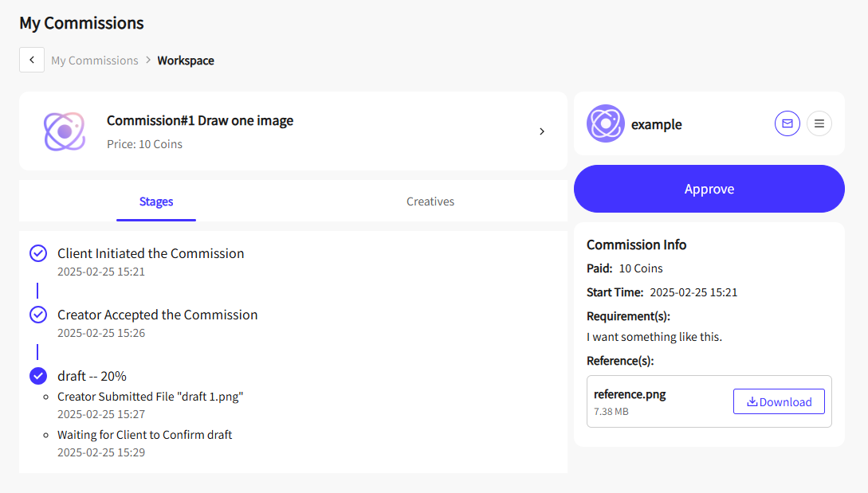Click the Paid: 10 Coins value

641,268
